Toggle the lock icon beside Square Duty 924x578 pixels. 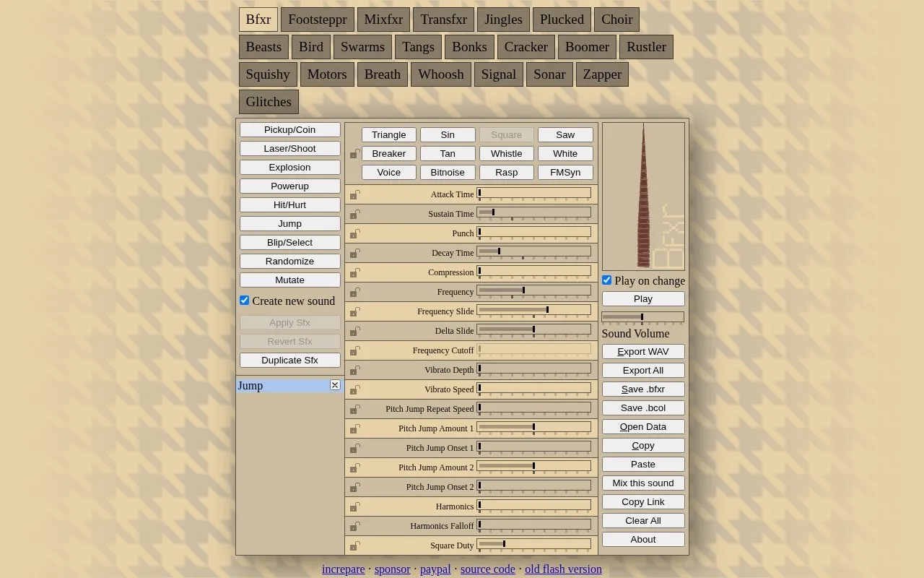click(x=355, y=546)
